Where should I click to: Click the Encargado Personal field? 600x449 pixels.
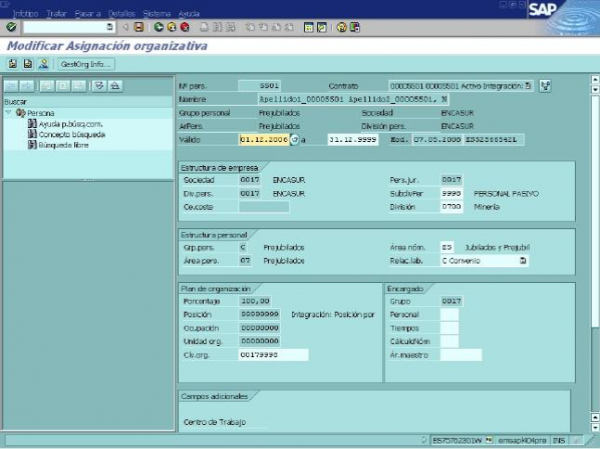click(x=449, y=315)
